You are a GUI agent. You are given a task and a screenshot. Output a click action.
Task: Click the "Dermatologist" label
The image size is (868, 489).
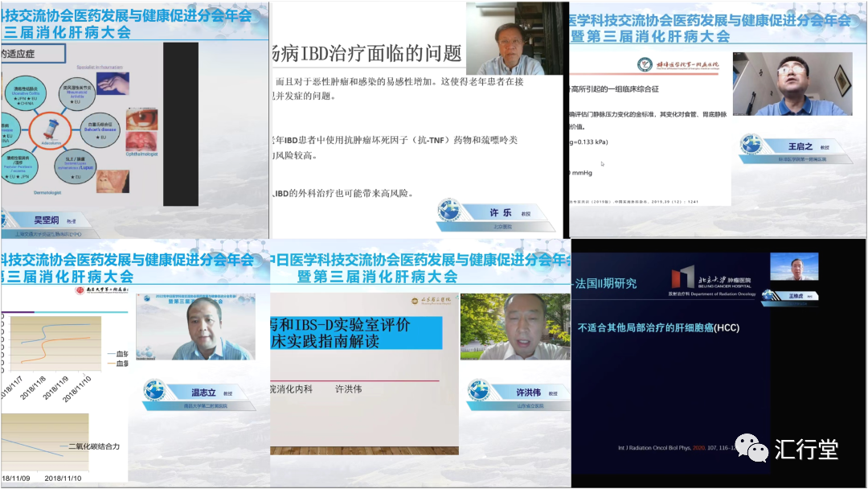click(47, 193)
